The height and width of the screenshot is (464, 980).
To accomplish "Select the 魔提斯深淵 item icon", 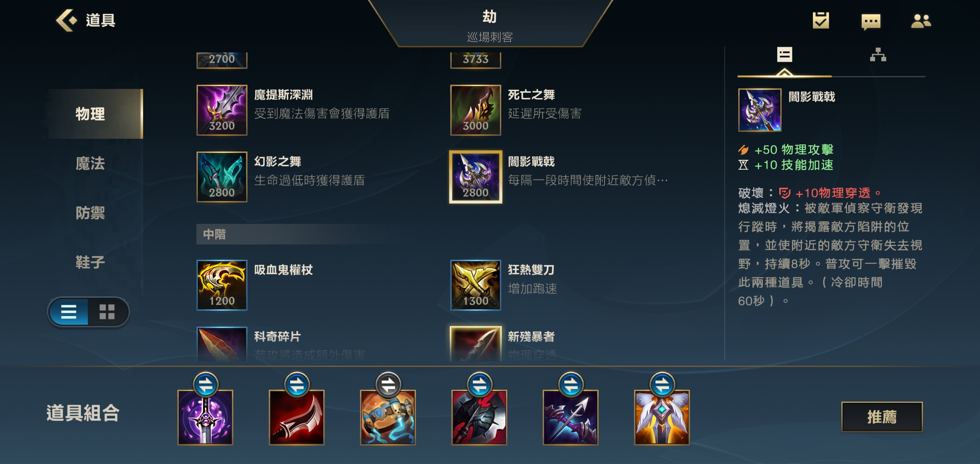I will [222, 110].
